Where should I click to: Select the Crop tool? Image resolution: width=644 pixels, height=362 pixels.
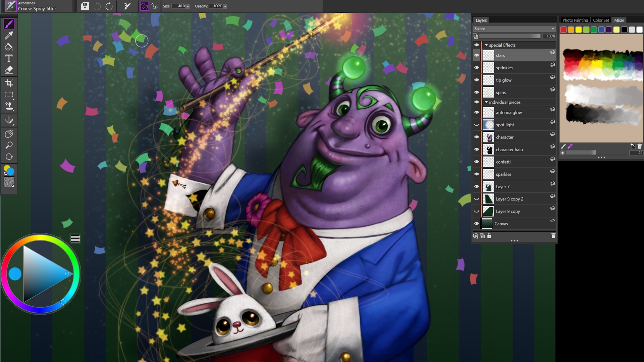9,83
